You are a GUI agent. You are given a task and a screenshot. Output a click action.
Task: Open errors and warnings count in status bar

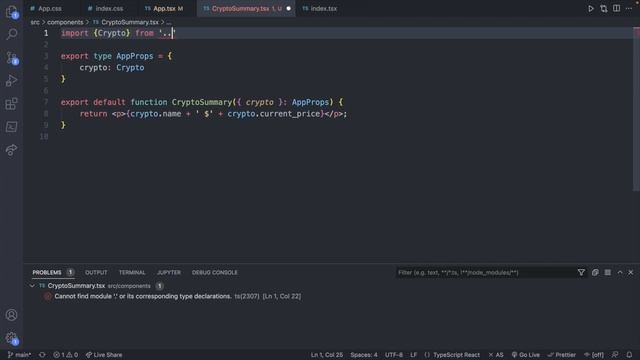coord(66,355)
